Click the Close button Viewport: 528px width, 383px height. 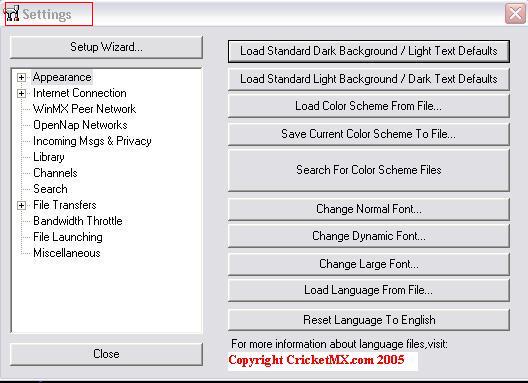click(x=106, y=354)
